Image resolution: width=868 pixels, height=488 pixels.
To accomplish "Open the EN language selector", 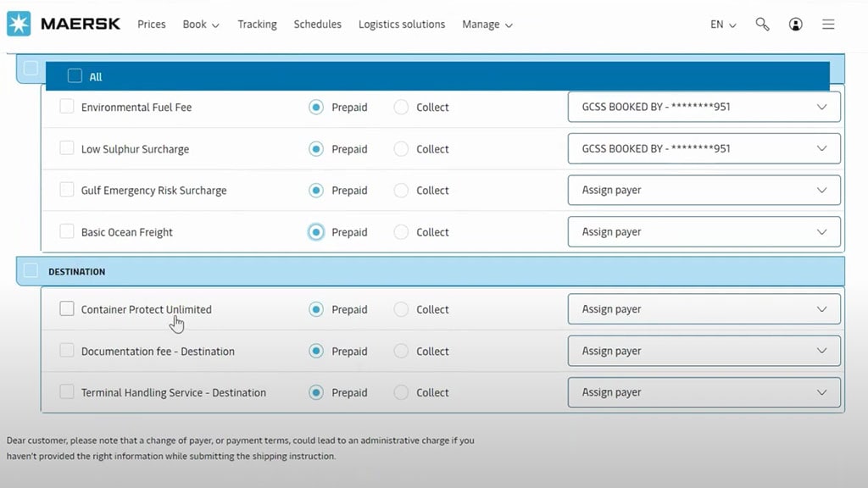I will click(722, 25).
